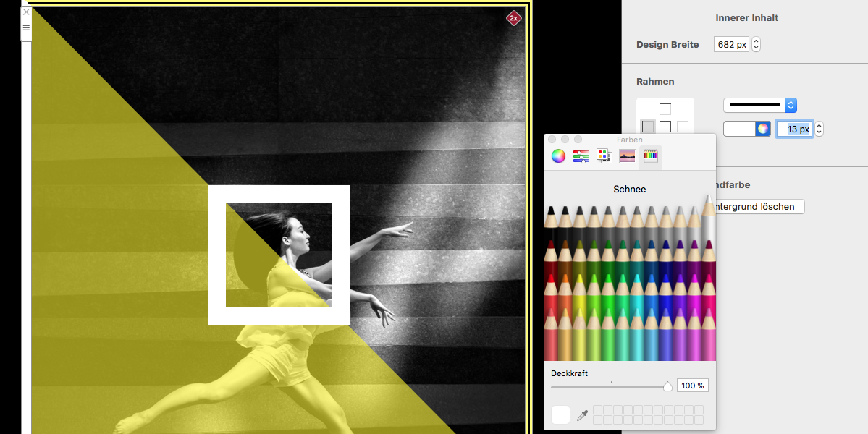
Task: Click the Schnee color name label
Action: (x=629, y=189)
